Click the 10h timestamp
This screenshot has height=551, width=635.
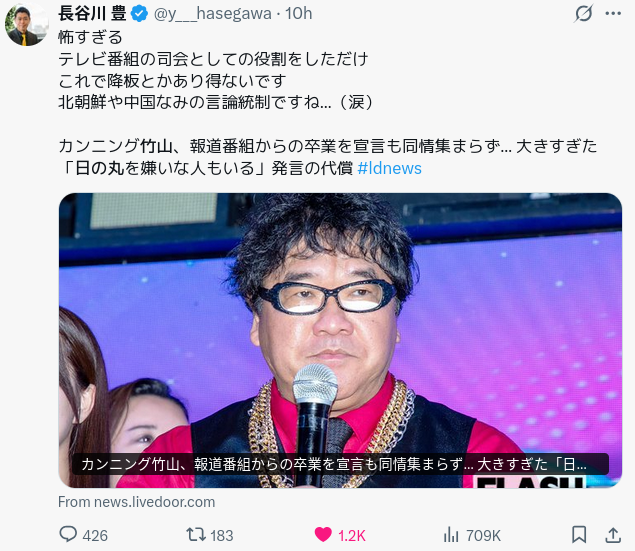point(298,13)
